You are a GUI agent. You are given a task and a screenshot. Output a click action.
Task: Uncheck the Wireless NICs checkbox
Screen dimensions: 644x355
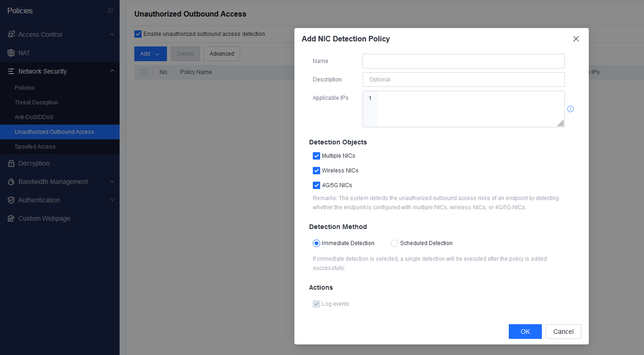click(316, 171)
